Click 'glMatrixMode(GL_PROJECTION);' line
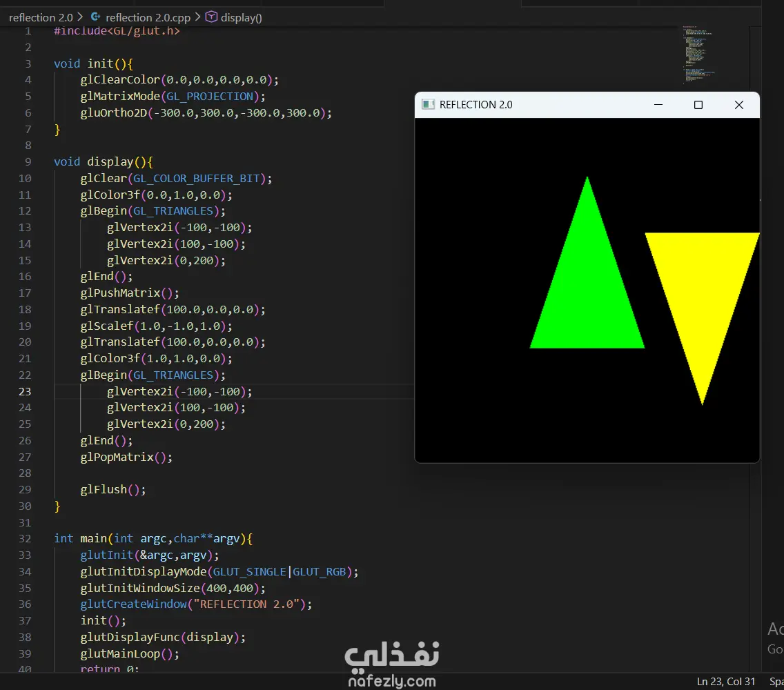 click(173, 97)
